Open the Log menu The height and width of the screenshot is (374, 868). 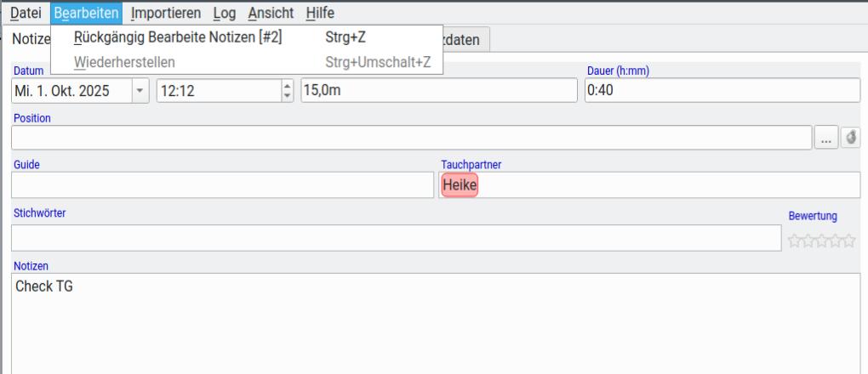(x=225, y=13)
